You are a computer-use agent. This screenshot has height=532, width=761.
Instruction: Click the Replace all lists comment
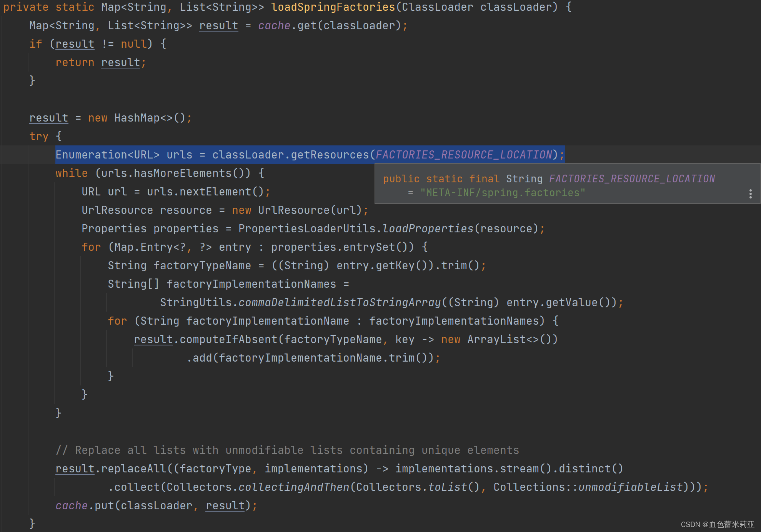click(287, 450)
